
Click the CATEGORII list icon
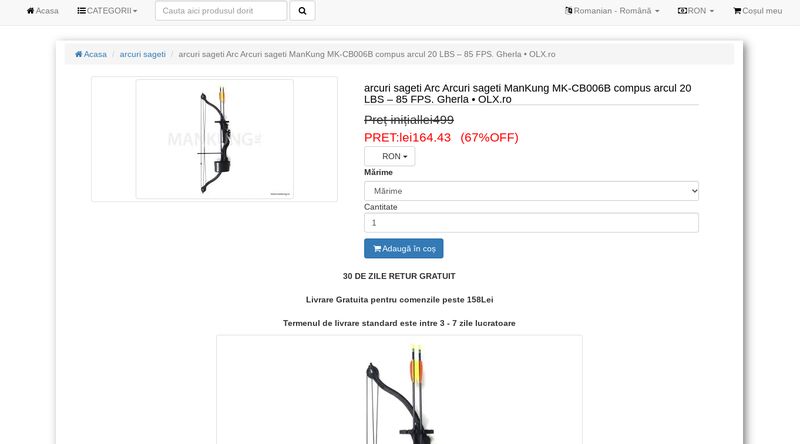(x=81, y=11)
